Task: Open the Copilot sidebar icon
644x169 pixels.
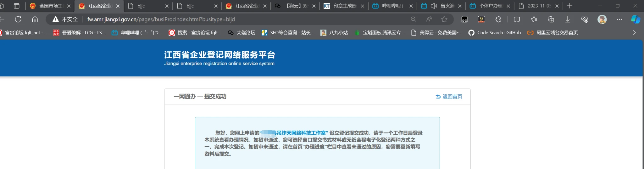Action: 636,19
